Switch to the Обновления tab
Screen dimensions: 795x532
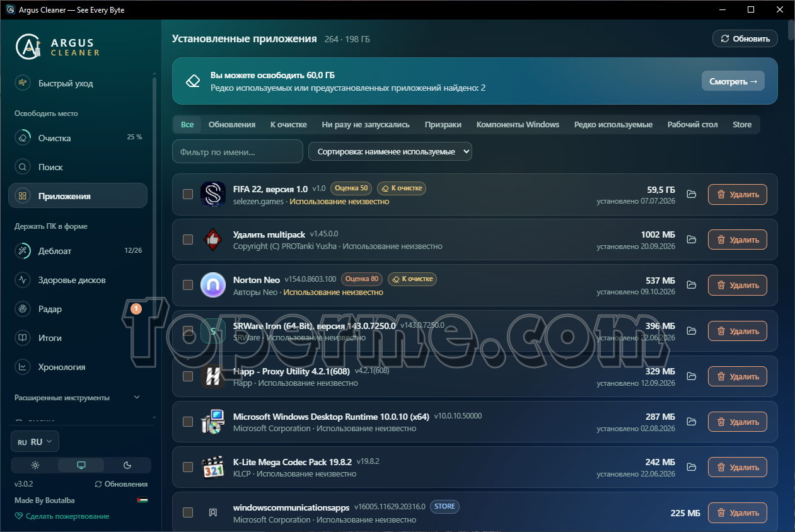point(232,124)
